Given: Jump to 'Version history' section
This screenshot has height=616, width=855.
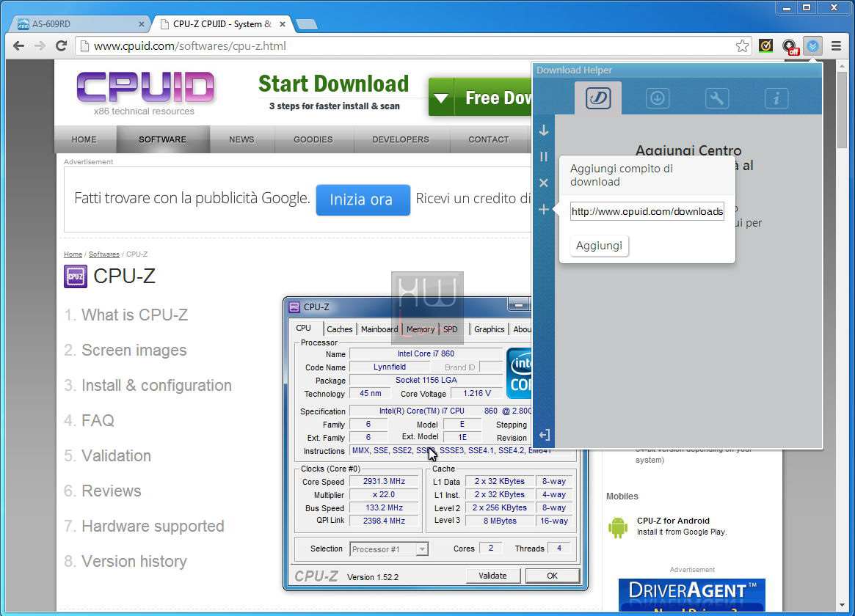Looking at the screenshot, I should (134, 561).
